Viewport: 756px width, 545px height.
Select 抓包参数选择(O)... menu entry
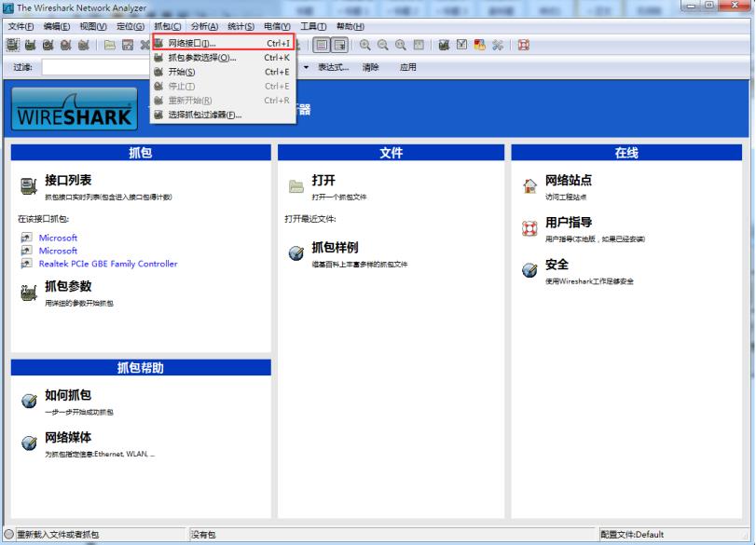(223, 58)
